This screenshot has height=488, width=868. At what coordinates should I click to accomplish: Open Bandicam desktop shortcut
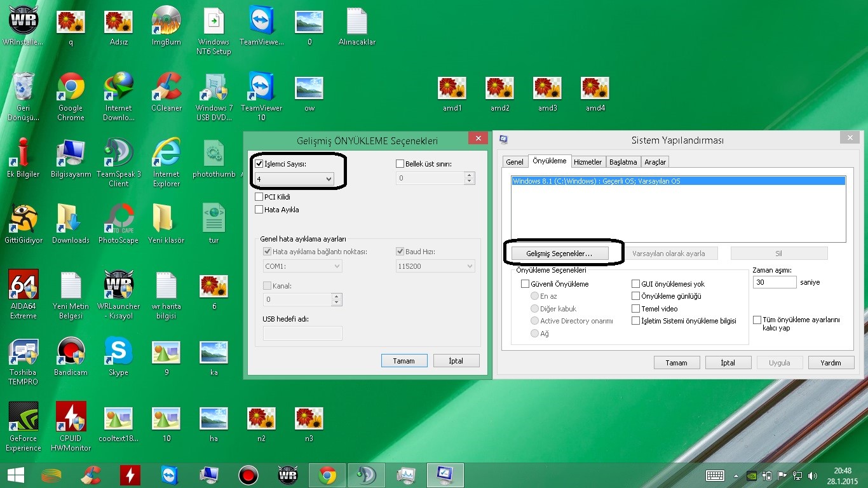[x=71, y=357]
